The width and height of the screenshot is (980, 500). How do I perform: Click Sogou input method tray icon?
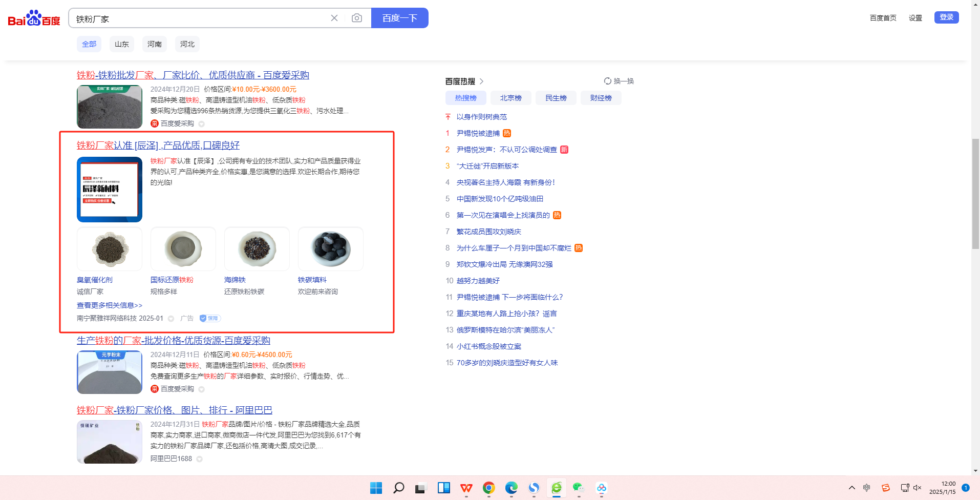pos(885,488)
